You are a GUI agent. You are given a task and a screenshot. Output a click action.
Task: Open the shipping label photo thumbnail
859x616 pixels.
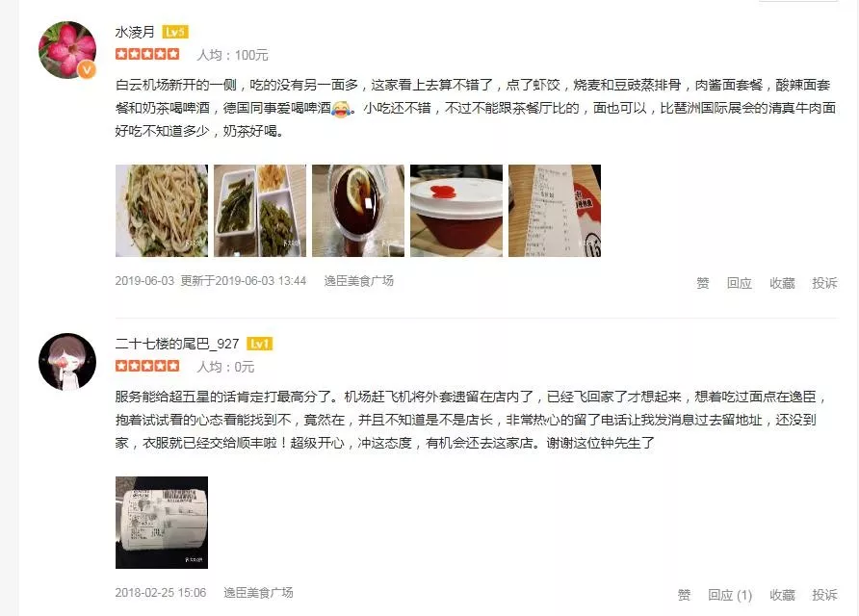point(162,523)
